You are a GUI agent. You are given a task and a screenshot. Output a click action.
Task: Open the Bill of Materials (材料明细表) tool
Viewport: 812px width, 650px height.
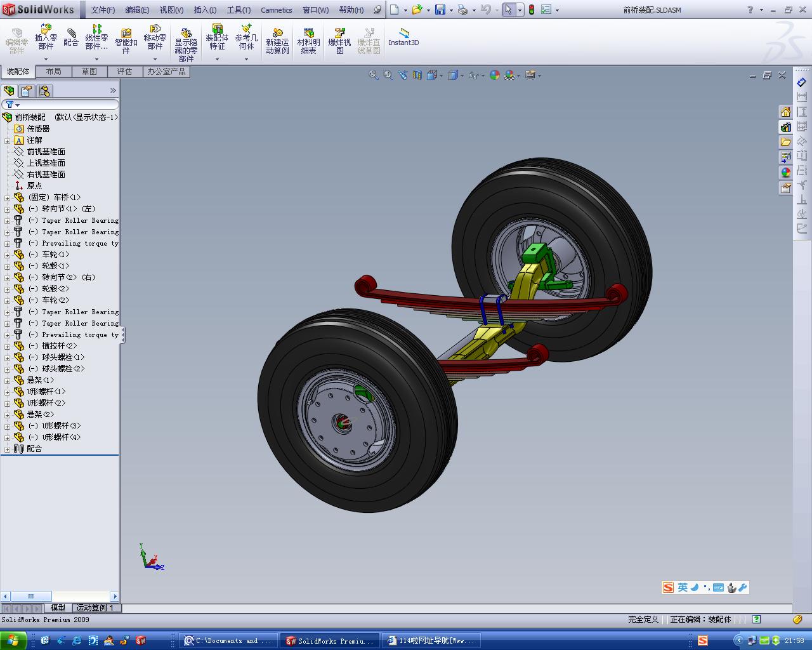308,41
